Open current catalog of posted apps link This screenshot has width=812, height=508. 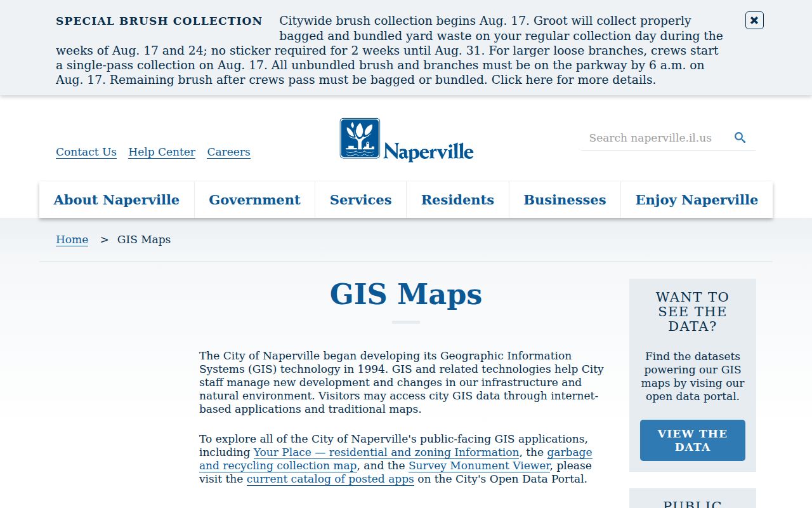[x=331, y=479]
